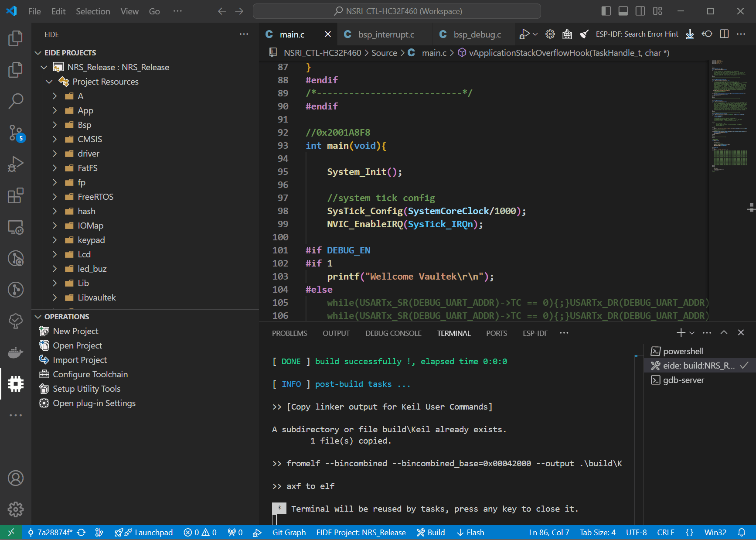Open the Manage gear in the activity bar
Viewport: 756px width, 540px height.
pyautogui.click(x=16, y=509)
